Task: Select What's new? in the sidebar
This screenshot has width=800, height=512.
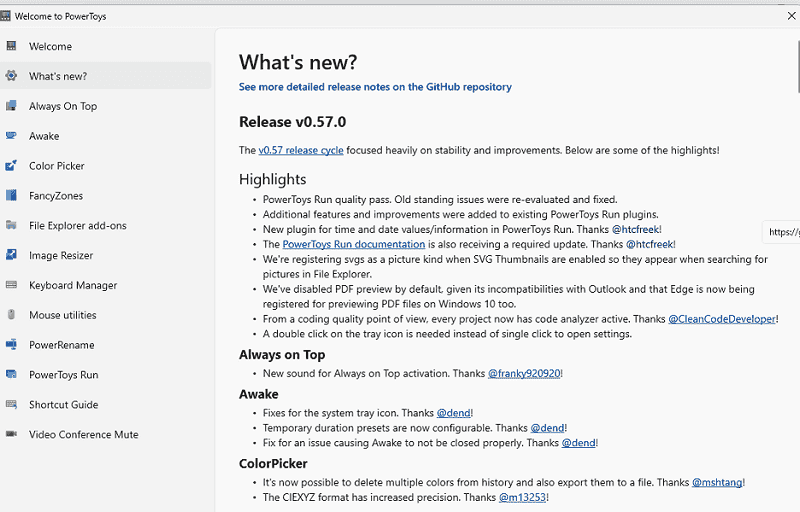Action: [x=106, y=76]
